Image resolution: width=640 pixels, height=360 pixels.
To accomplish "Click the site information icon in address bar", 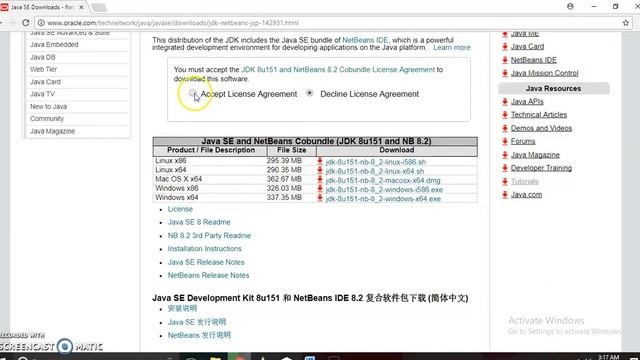I will (41, 23).
